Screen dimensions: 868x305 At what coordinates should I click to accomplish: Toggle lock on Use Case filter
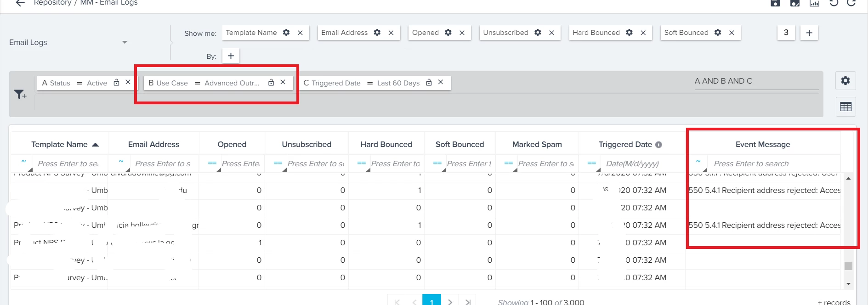(x=271, y=83)
